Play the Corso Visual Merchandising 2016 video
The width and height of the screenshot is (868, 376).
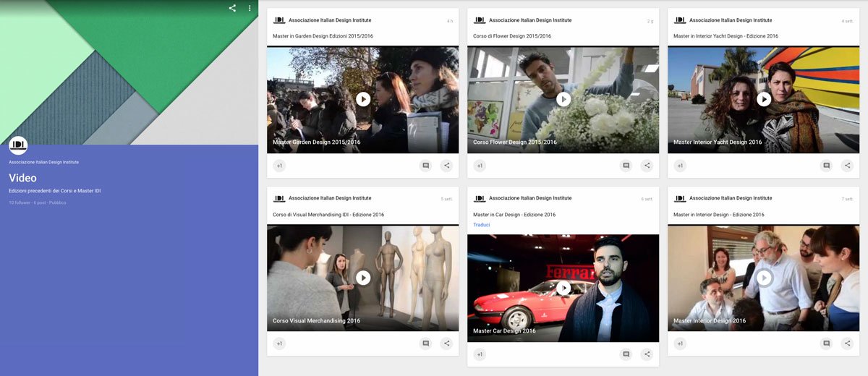[363, 278]
